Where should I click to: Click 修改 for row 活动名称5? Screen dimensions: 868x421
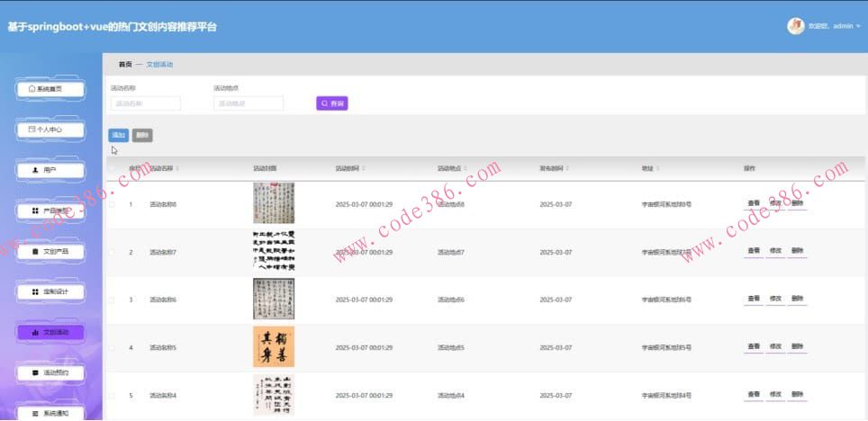pos(775,347)
